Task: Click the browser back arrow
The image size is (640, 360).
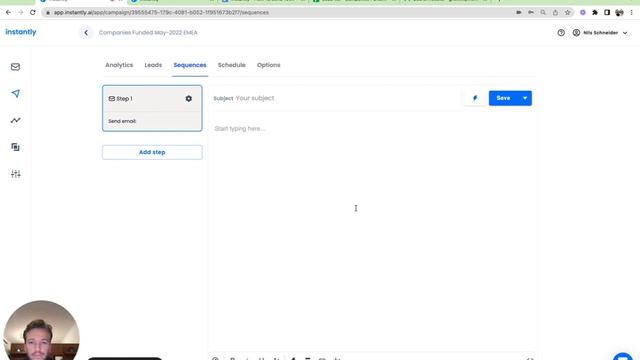Action: [8, 13]
